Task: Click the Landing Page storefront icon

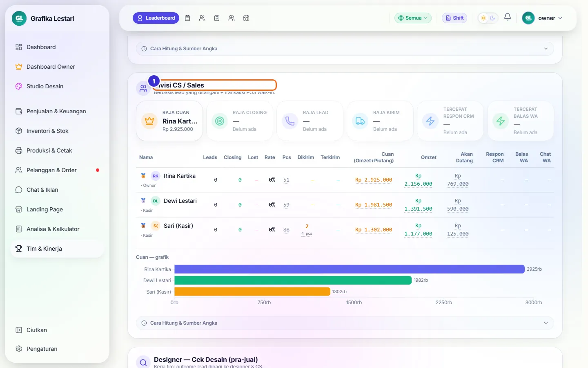Action: [x=19, y=209]
